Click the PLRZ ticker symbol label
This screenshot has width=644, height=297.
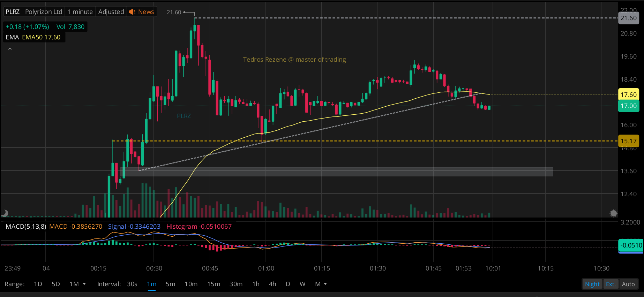pyautogui.click(x=13, y=12)
